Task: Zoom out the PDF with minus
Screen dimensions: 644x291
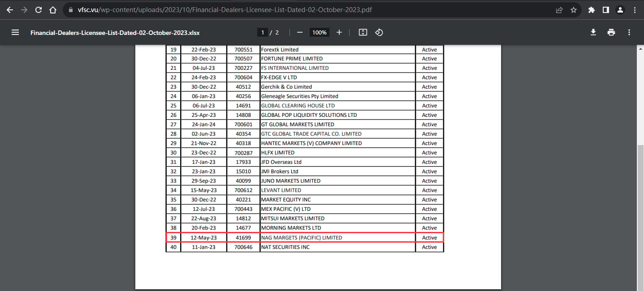Action: (300, 33)
